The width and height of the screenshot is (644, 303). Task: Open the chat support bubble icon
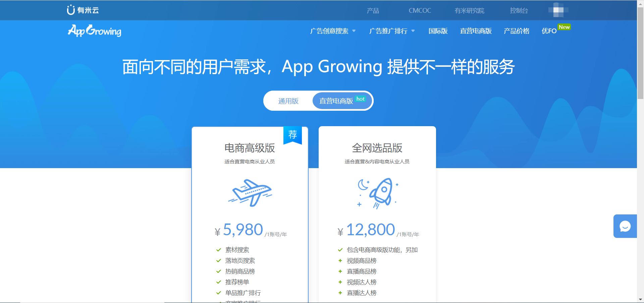coord(625,226)
